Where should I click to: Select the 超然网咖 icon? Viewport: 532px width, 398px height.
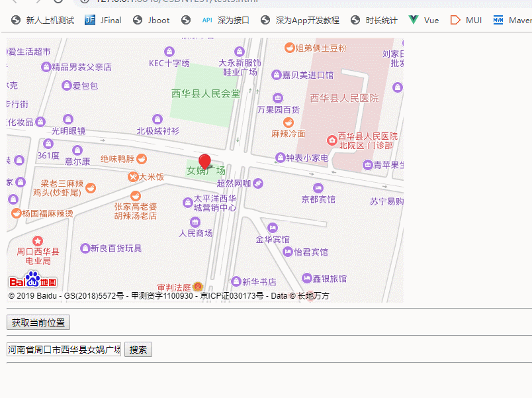[258, 183]
